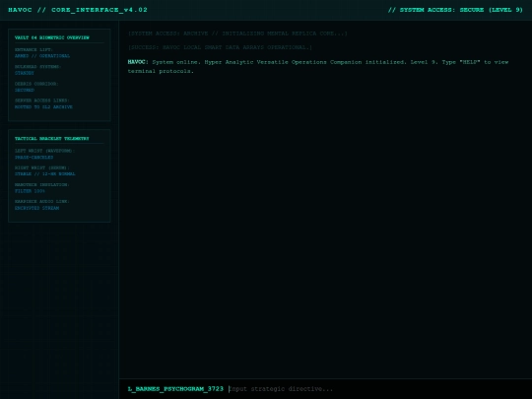The height and width of the screenshot is (399, 532).
Task: Click the EARPIECE AUDIO LINK label
Action: coord(42,202)
